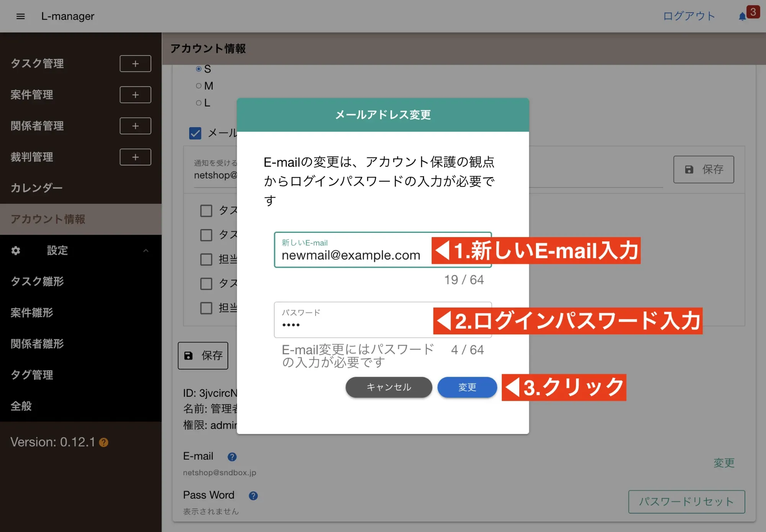Viewport: 766px width, 532px height.
Task: Uncheck the blue メール checkbox
Action: (x=195, y=133)
